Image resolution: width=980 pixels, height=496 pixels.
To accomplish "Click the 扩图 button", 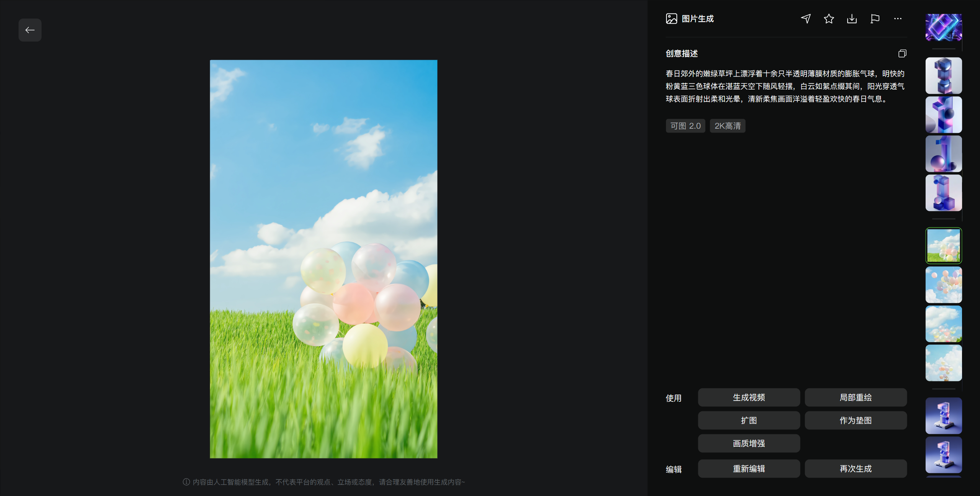I will pos(749,421).
